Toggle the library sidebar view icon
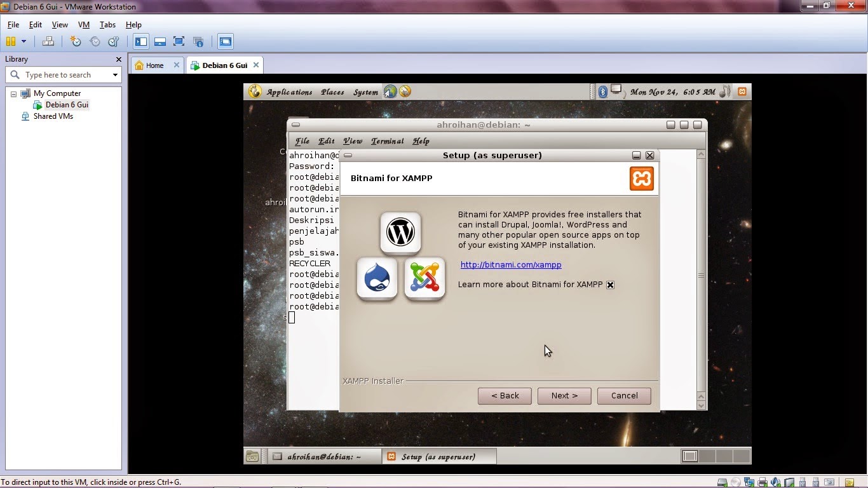This screenshot has width=868, height=488. click(x=141, y=42)
